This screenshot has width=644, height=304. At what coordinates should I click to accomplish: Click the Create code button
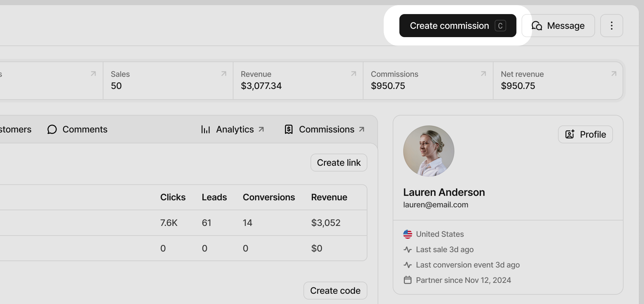click(335, 291)
